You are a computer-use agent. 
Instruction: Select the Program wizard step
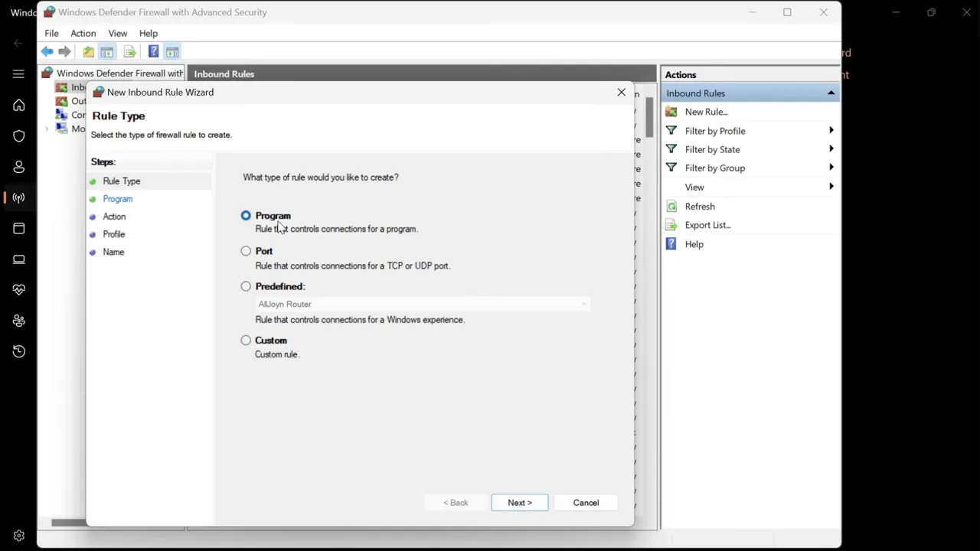pos(118,199)
